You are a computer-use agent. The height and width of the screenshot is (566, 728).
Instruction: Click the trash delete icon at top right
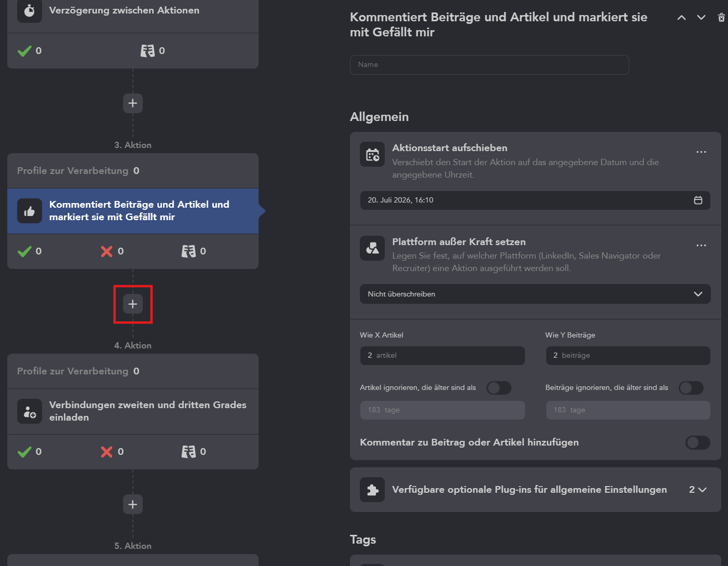click(721, 18)
